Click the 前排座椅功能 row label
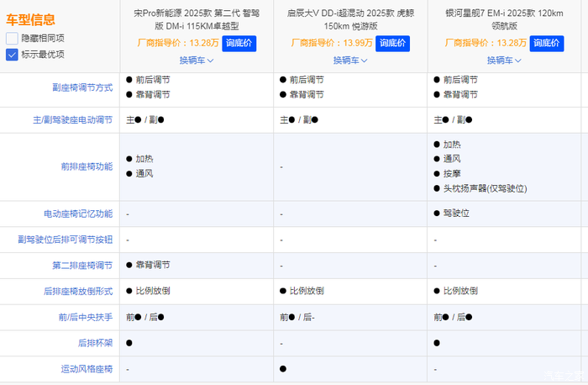588x385 pixels. click(87, 166)
